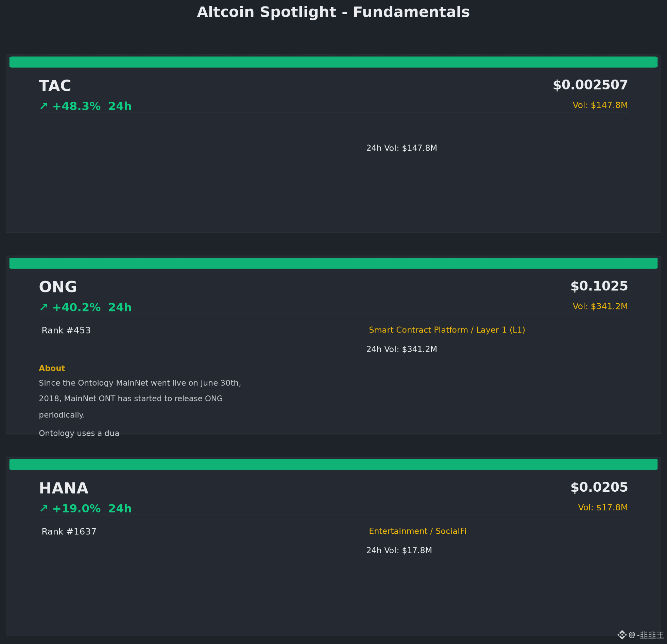Click the Altcoin Spotlight - Fundamentals title
The image size is (667, 644).
[333, 12]
